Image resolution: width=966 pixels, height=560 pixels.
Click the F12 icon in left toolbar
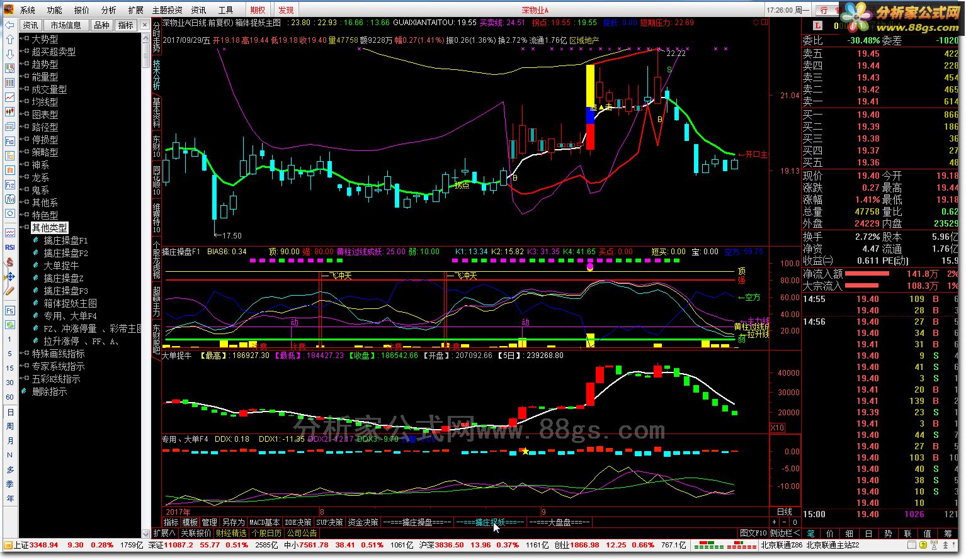point(9,185)
